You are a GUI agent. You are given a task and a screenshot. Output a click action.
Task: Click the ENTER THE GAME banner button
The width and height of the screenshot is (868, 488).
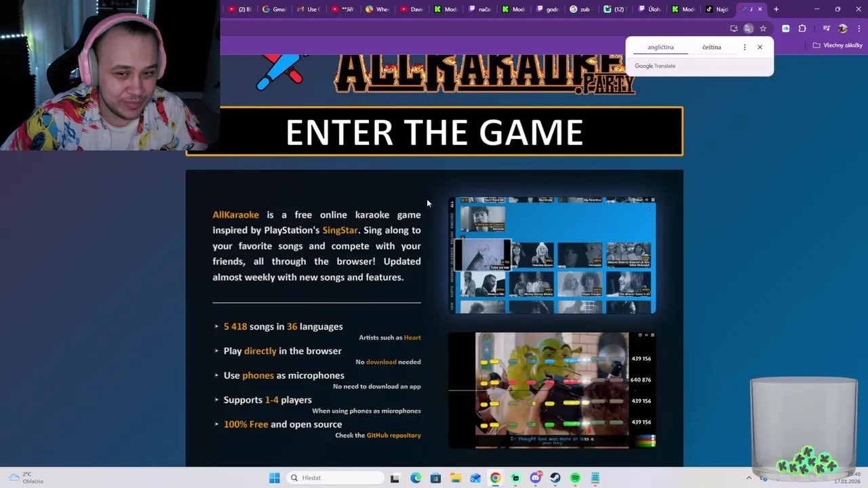(x=434, y=131)
